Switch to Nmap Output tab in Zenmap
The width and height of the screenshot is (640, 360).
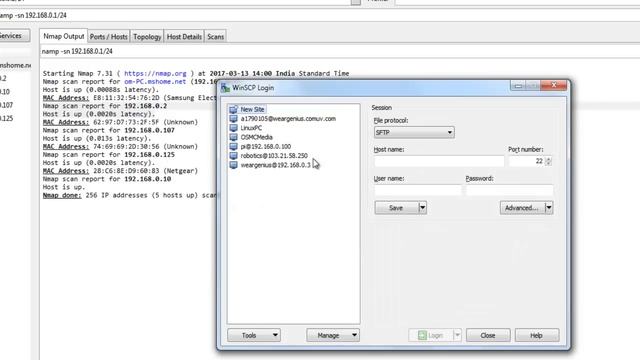click(64, 36)
